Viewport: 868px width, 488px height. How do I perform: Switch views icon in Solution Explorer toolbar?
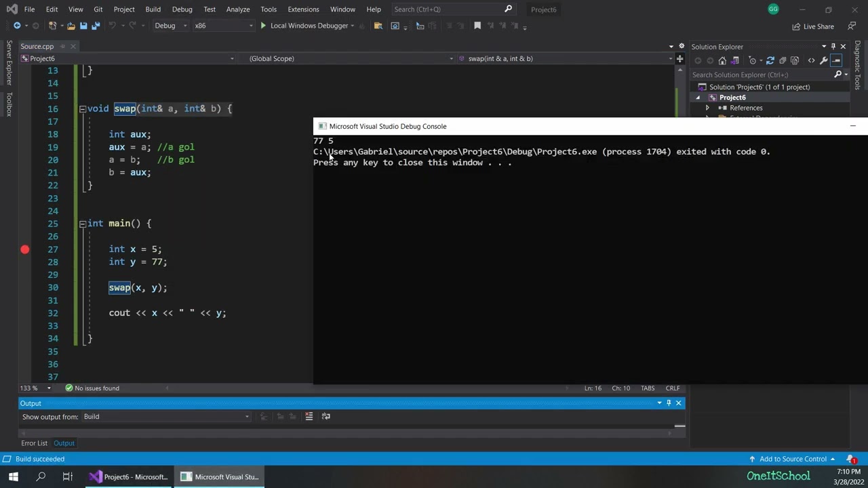pos(734,60)
